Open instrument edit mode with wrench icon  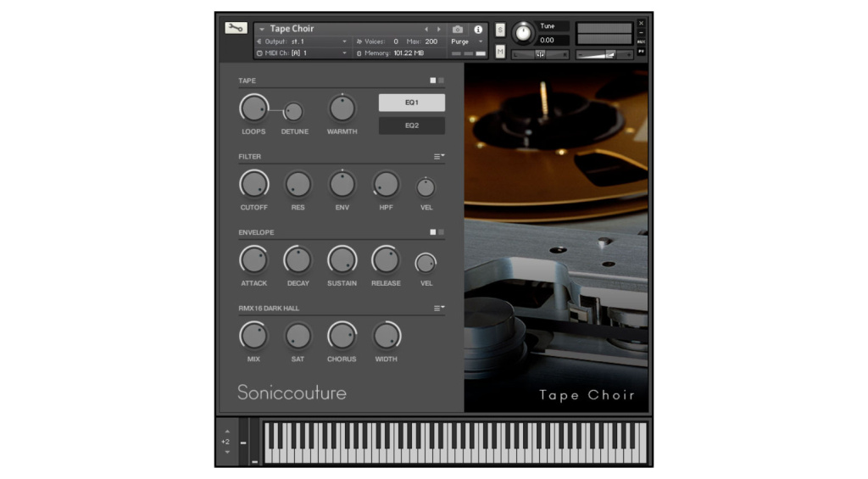click(x=236, y=28)
